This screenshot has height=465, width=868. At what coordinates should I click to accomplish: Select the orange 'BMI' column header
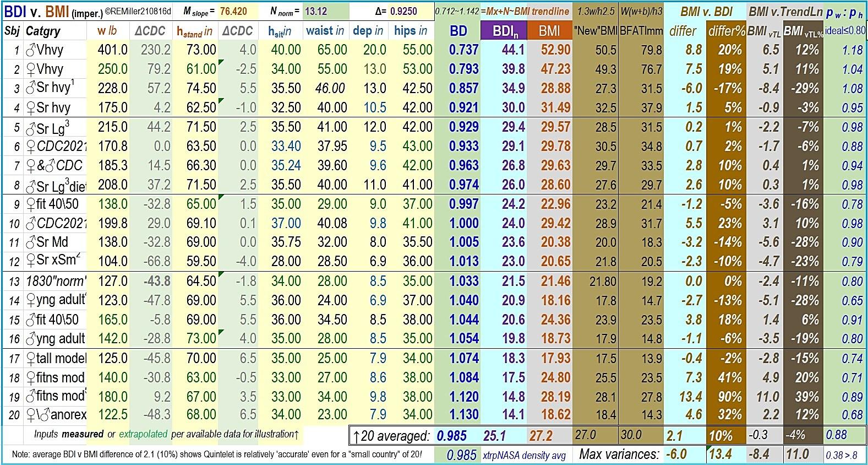coord(550,31)
